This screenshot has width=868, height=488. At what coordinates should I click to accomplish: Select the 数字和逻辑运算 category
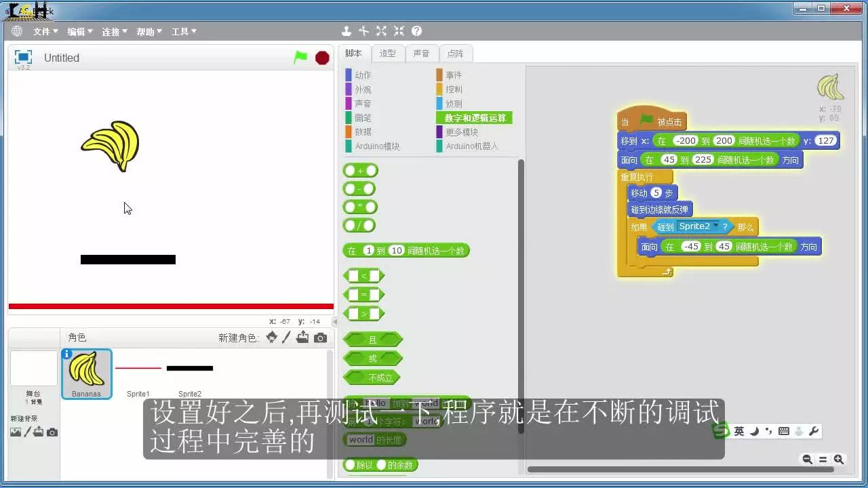pyautogui.click(x=474, y=118)
